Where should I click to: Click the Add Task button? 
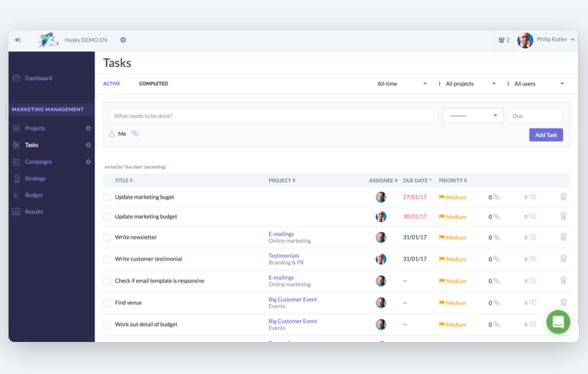546,135
